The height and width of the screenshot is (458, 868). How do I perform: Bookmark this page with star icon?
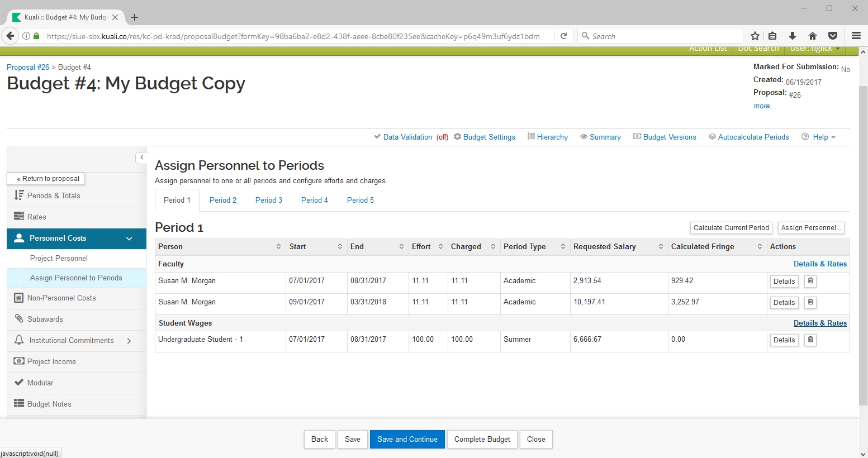coord(755,36)
